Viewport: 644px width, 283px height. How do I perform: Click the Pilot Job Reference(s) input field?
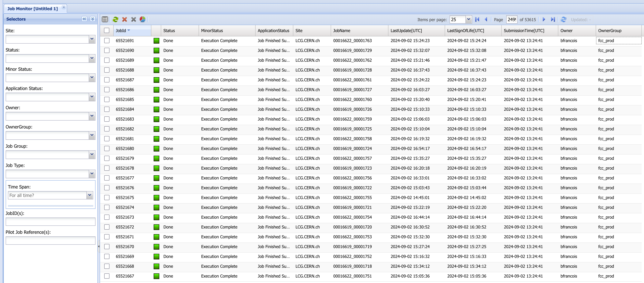[x=51, y=241]
